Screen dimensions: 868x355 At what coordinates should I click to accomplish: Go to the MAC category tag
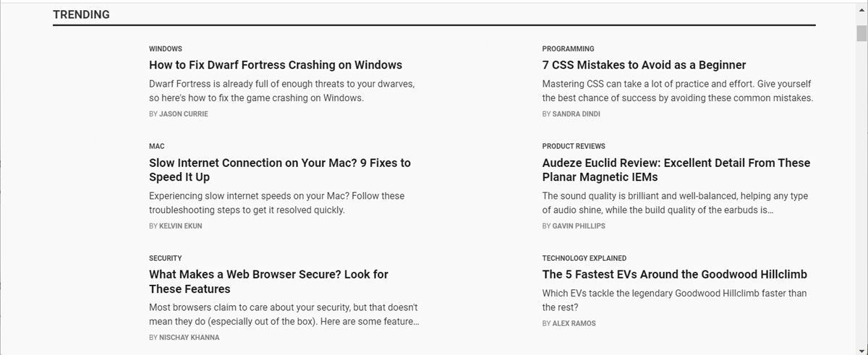pos(157,146)
